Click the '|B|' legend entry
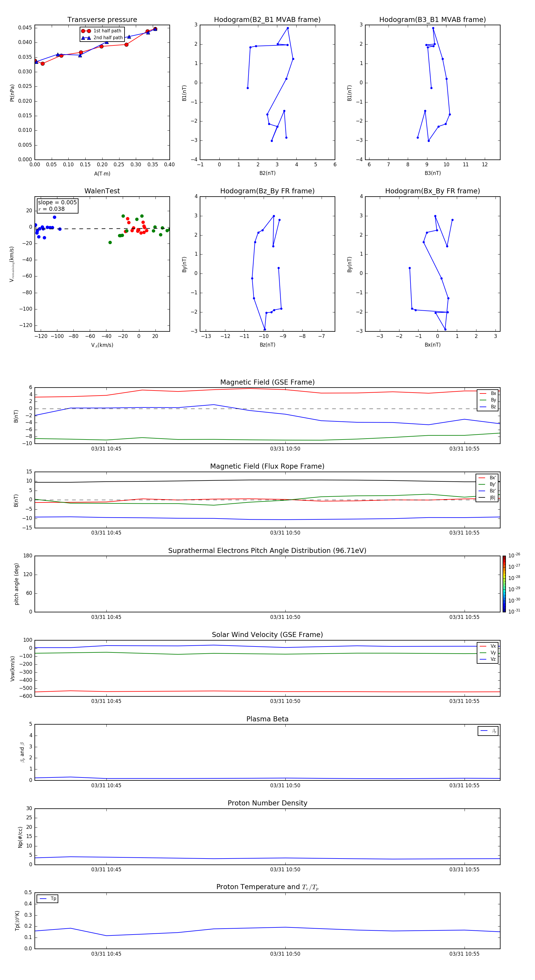Image resolution: width=535 pixels, height=980 pixels. pos(487,498)
